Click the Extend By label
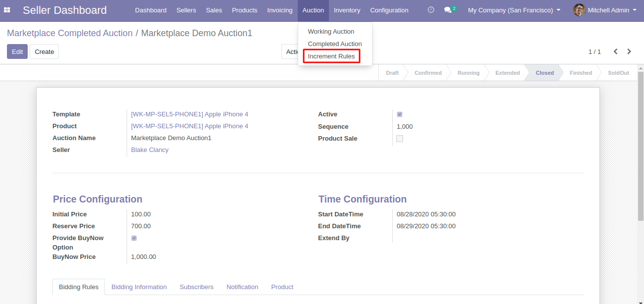This screenshot has height=304, width=644. tap(334, 238)
